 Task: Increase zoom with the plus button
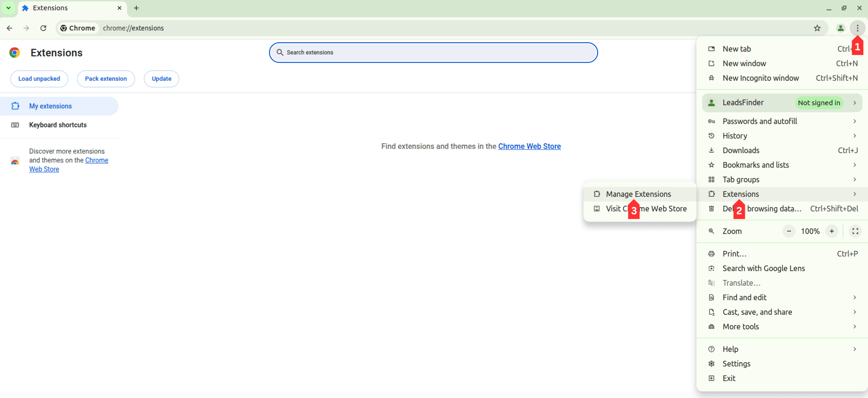pyautogui.click(x=832, y=231)
